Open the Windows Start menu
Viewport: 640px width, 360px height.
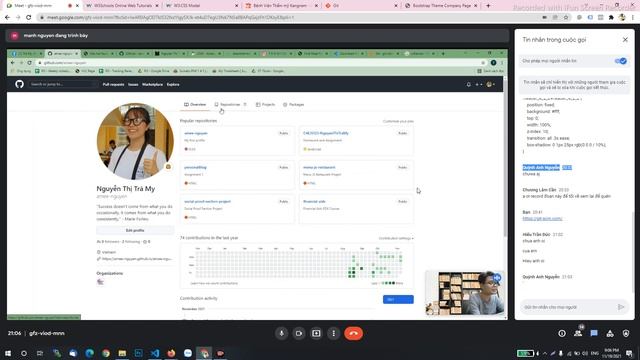tap(8, 353)
